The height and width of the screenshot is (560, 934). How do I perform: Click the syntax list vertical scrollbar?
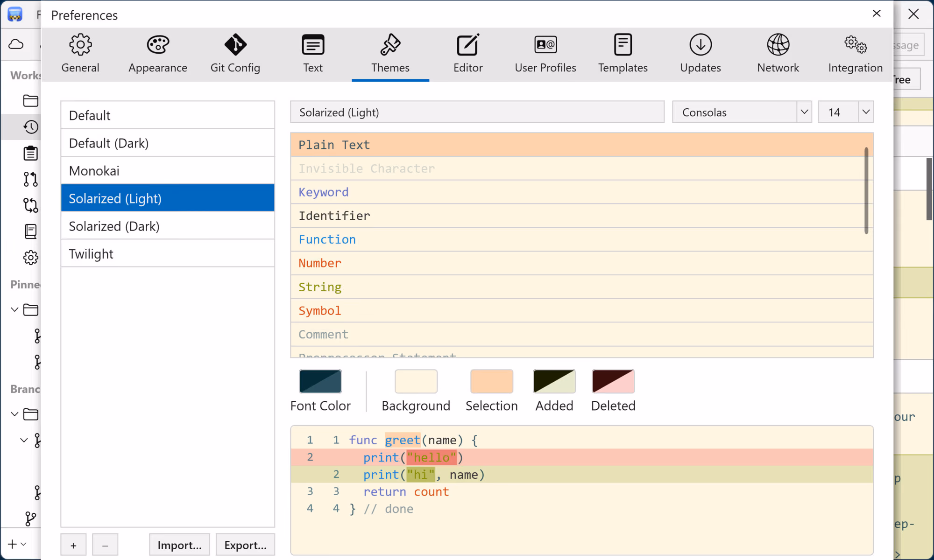[x=866, y=190]
